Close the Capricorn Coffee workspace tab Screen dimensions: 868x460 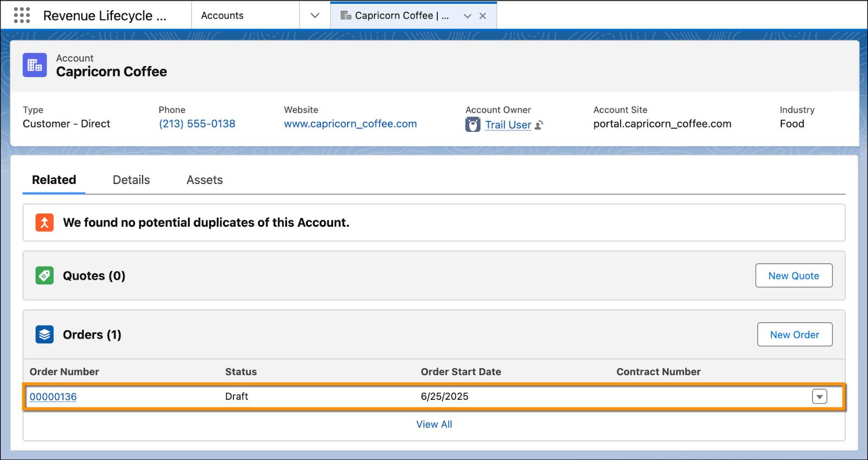(482, 16)
